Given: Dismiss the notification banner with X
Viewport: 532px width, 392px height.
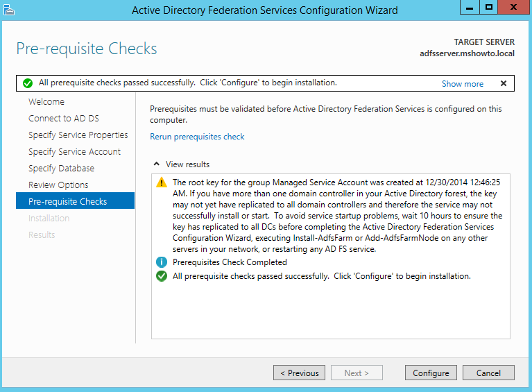Looking at the screenshot, I should click(x=504, y=83).
